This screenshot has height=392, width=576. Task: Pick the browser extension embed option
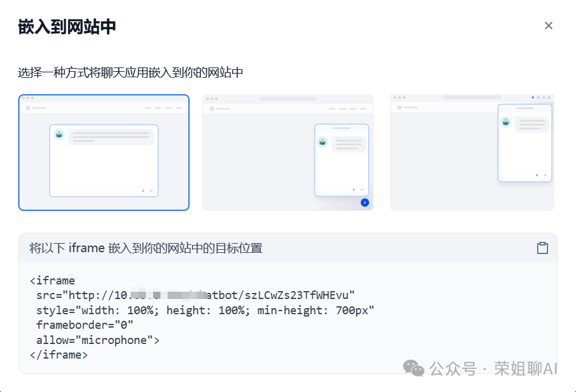(x=472, y=152)
